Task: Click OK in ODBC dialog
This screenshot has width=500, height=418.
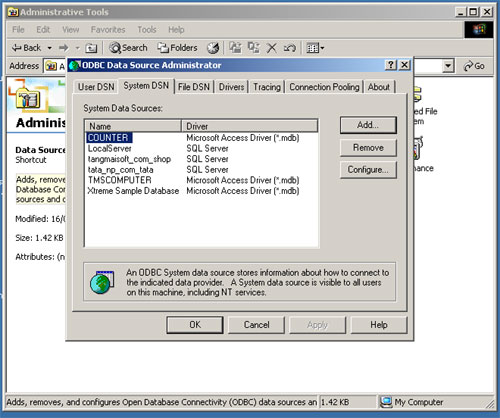Action: tap(195, 325)
